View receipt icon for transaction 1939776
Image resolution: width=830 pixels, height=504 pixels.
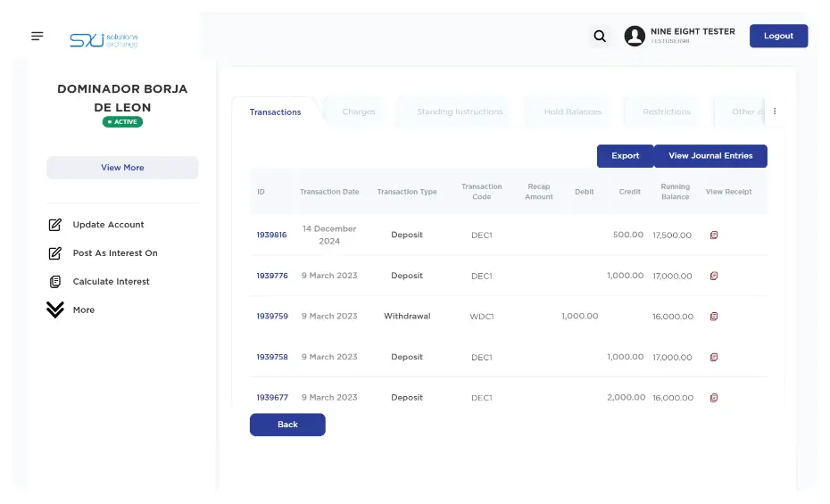pos(714,277)
